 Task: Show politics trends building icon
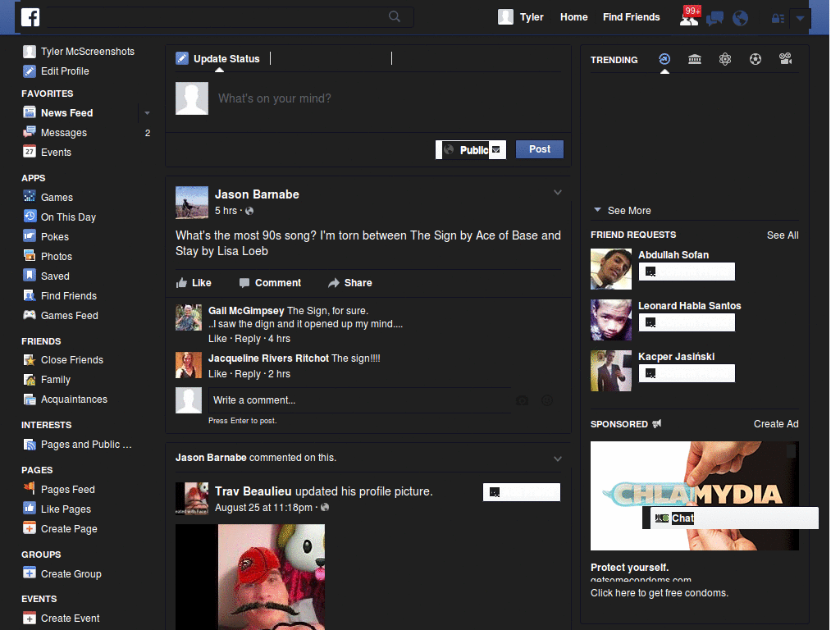(694, 59)
